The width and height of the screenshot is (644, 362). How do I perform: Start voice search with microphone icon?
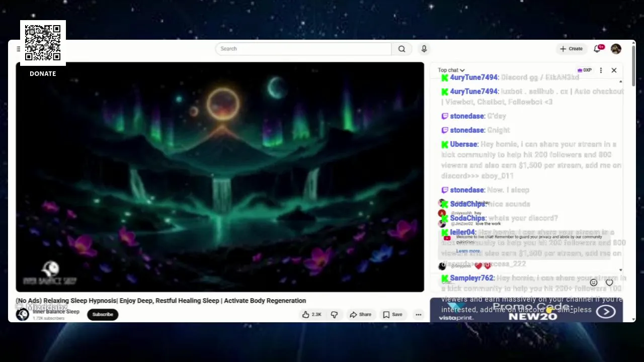tap(424, 49)
